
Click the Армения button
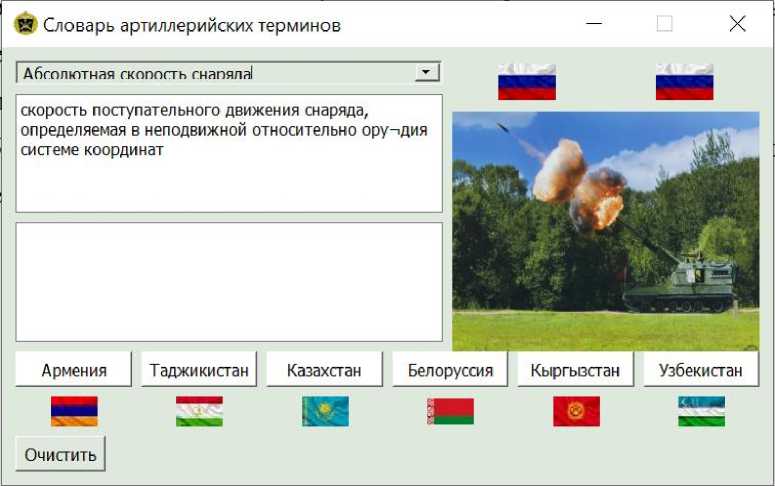click(74, 369)
